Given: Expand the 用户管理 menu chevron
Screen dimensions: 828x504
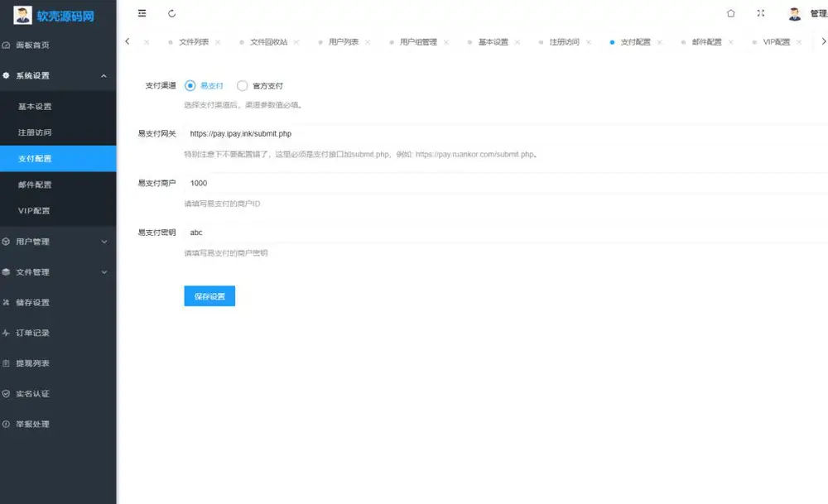Looking at the screenshot, I should [x=104, y=242].
